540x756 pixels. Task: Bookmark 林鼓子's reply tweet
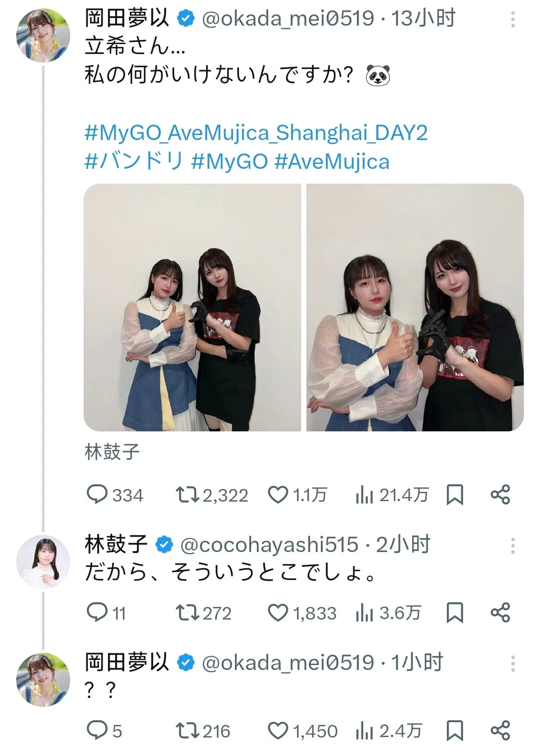454,613
